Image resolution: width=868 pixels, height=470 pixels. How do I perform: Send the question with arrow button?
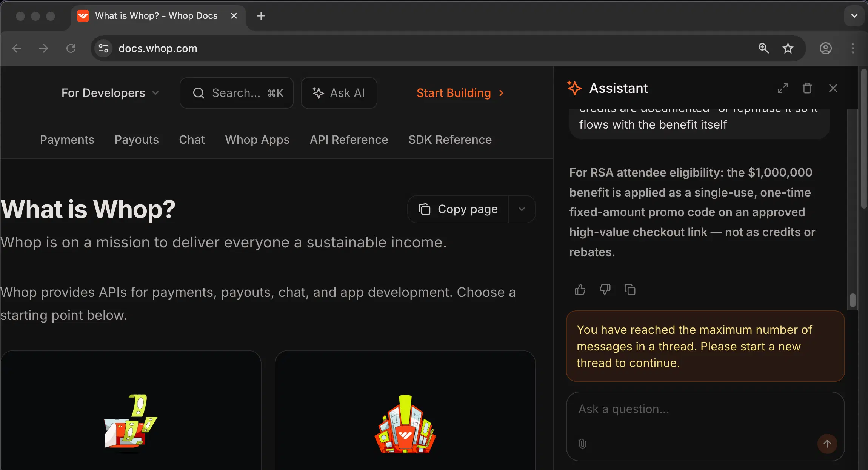click(x=827, y=444)
